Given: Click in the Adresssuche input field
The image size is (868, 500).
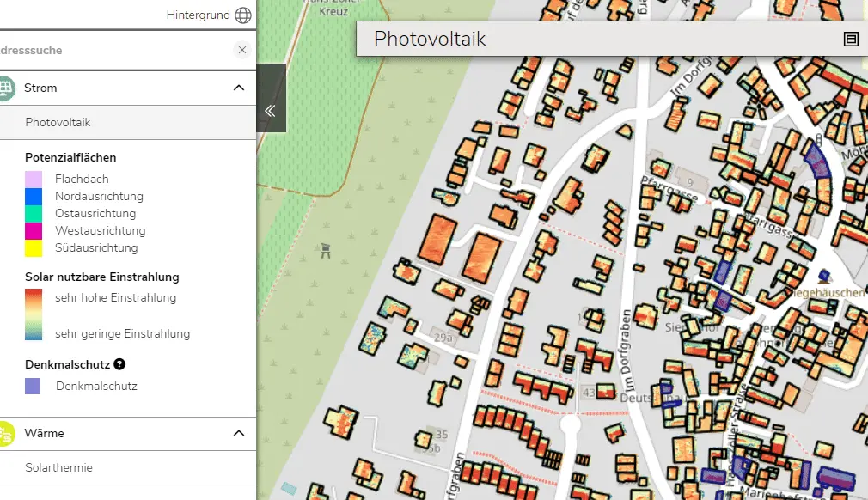Looking at the screenshot, I should [112, 51].
